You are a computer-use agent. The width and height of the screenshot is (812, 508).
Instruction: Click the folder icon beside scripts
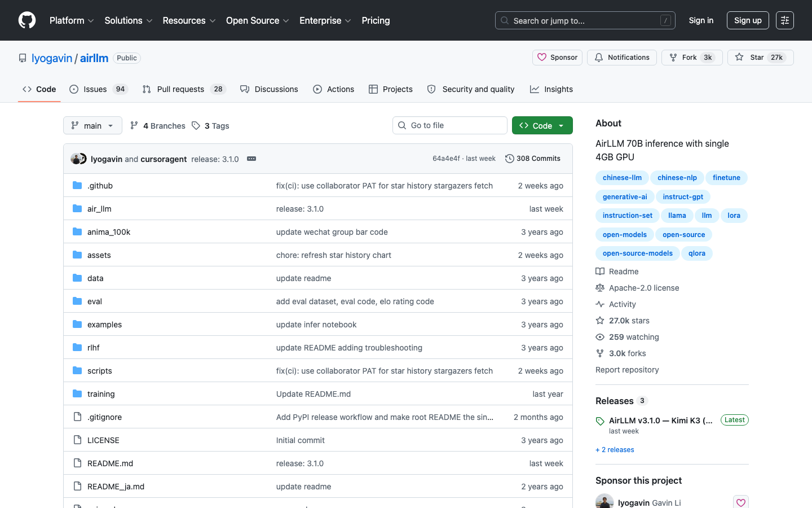point(77,370)
